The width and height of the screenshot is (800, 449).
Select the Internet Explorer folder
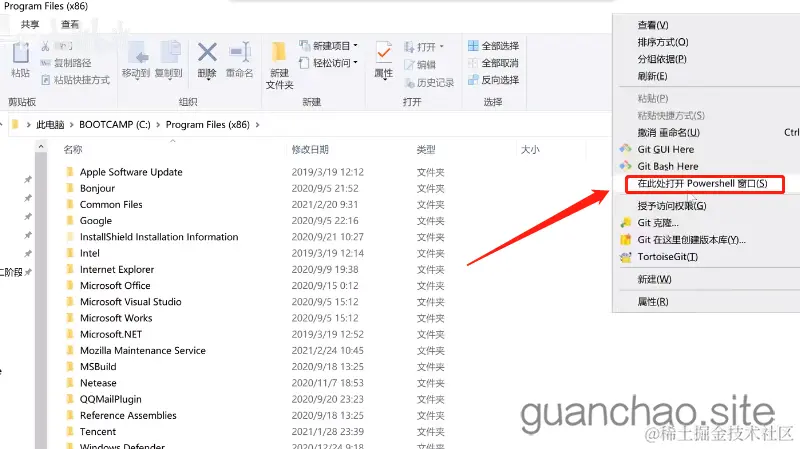(x=117, y=269)
